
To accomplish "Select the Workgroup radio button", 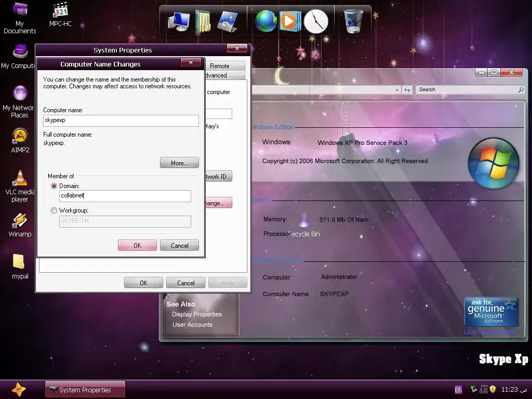I will pos(54,210).
